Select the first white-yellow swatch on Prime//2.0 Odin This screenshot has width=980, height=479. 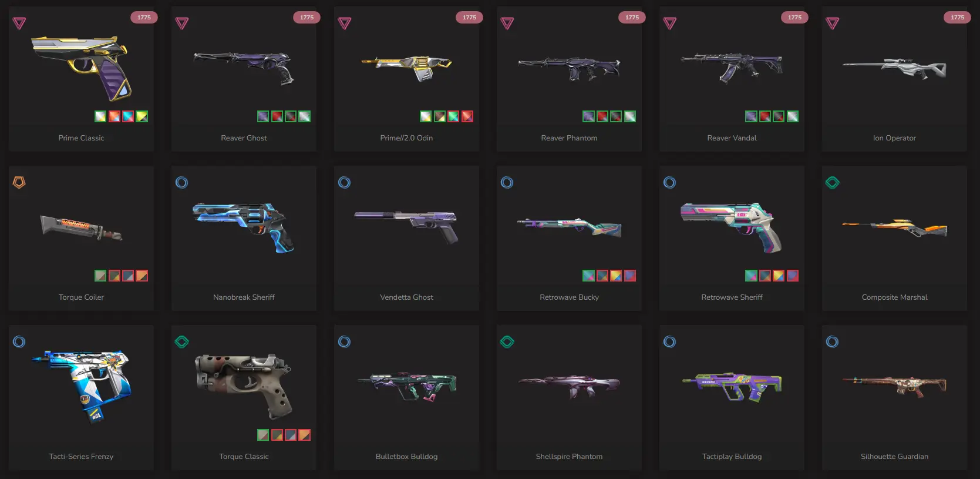click(426, 116)
